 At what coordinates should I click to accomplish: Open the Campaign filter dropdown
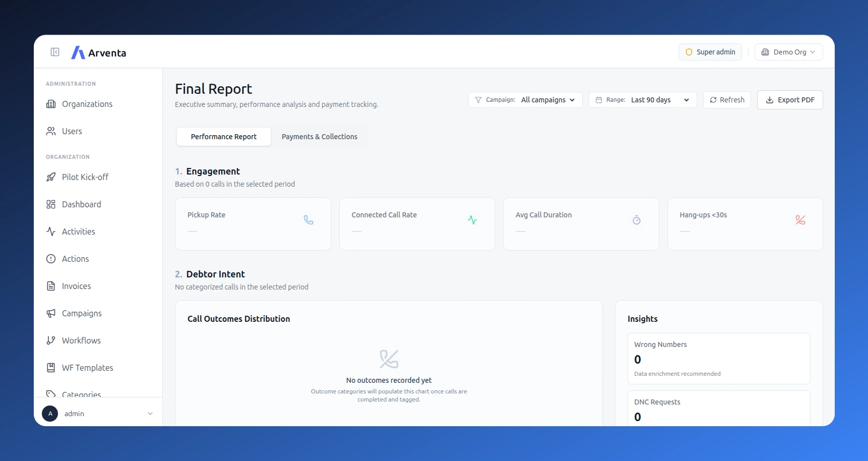tap(525, 100)
